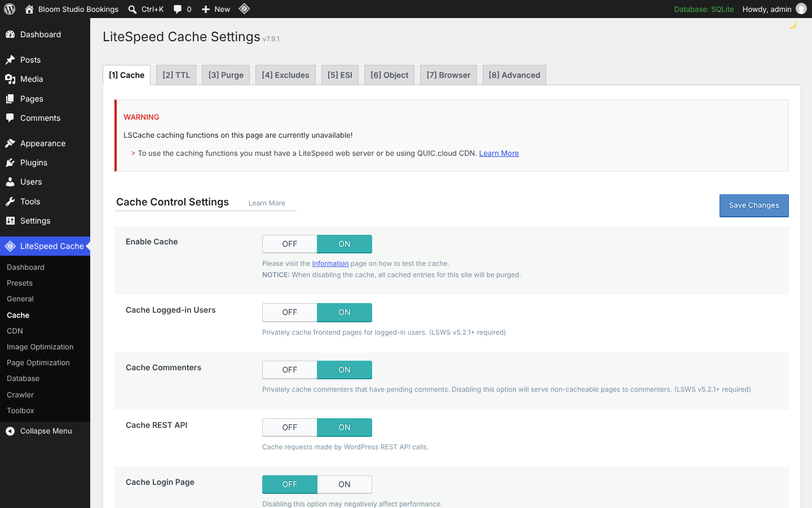Go to the [4] Excludes tab
The image size is (812, 508).
tap(285, 75)
